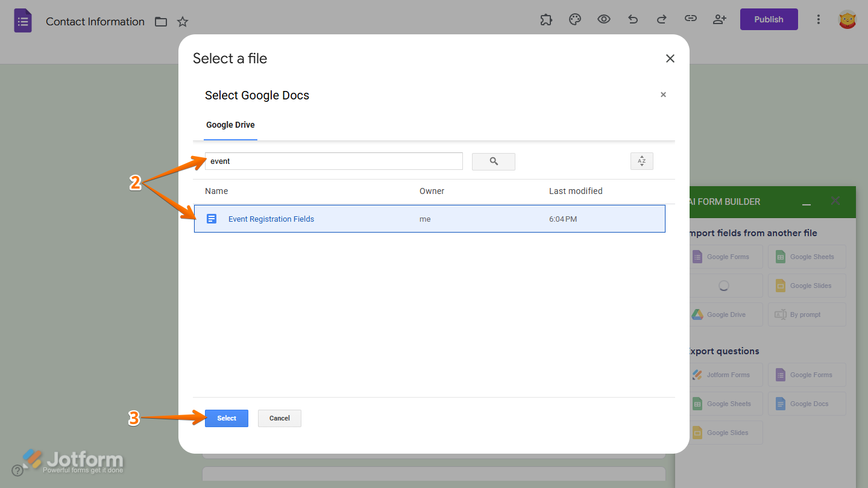The height and width of the screenshot is (488, 868).
Task: Preview the form with the eye icon
Action: click(x=603, y=19)
